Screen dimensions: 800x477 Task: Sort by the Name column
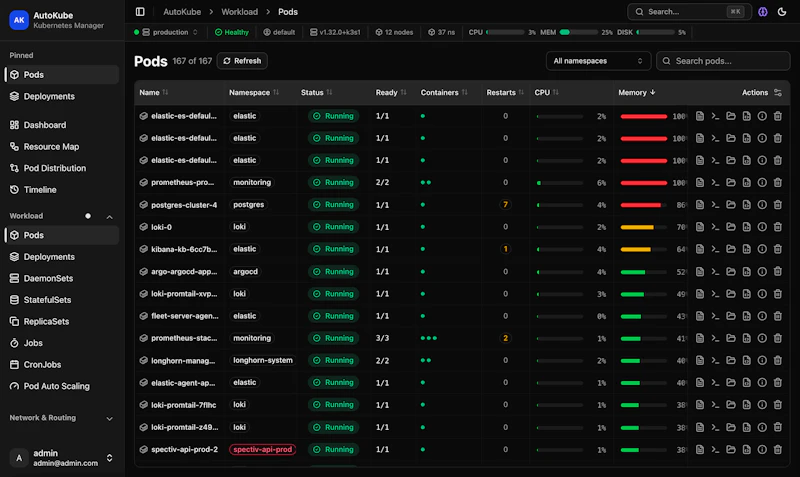point(154,92)
